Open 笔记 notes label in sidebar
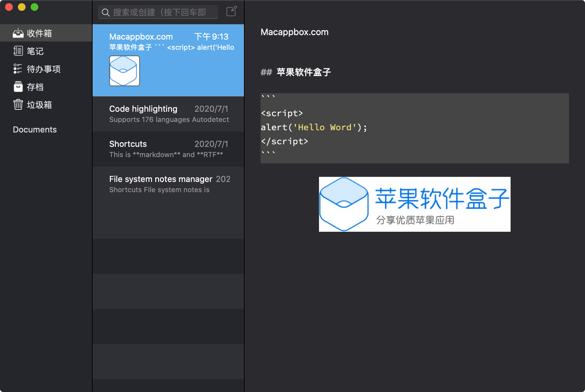The width and height of the screenshot is (585, 392). pos(35,51)
